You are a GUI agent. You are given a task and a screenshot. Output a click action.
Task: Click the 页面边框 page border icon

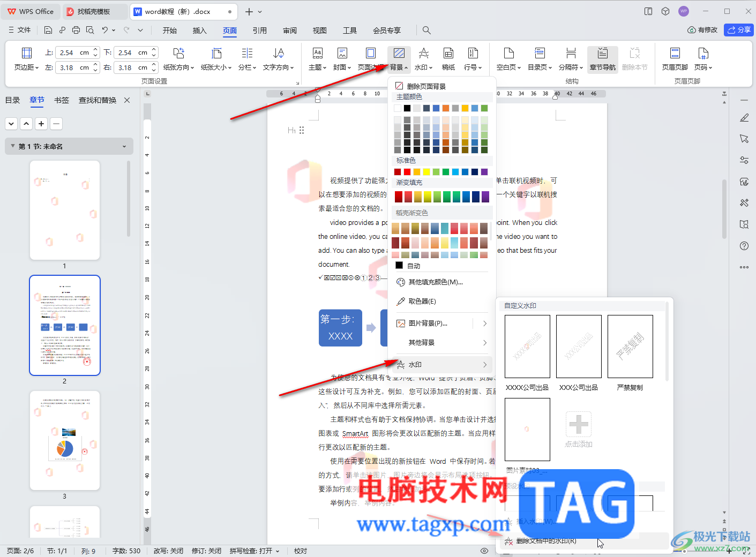pyautogui.click(x=371, y=53)
